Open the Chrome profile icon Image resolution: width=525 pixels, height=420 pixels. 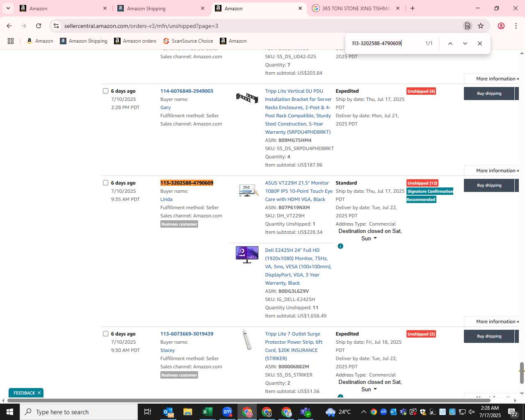(x=501, y=26)
